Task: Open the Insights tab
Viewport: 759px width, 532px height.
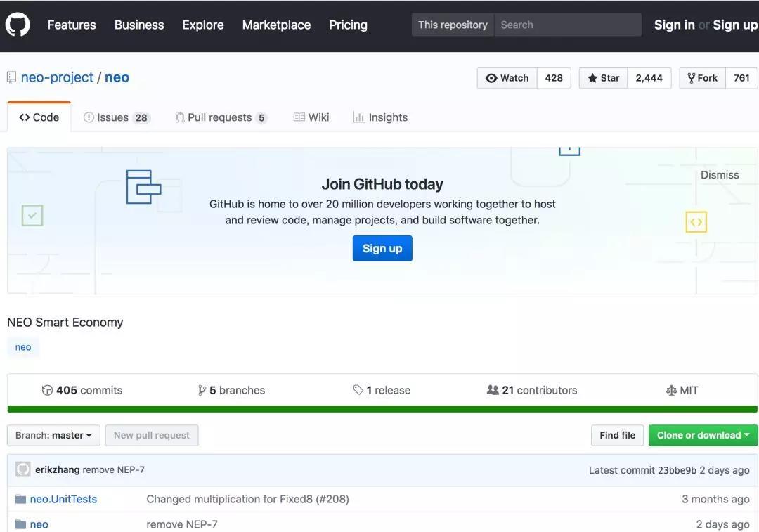Action: click(x=380, y=117)
